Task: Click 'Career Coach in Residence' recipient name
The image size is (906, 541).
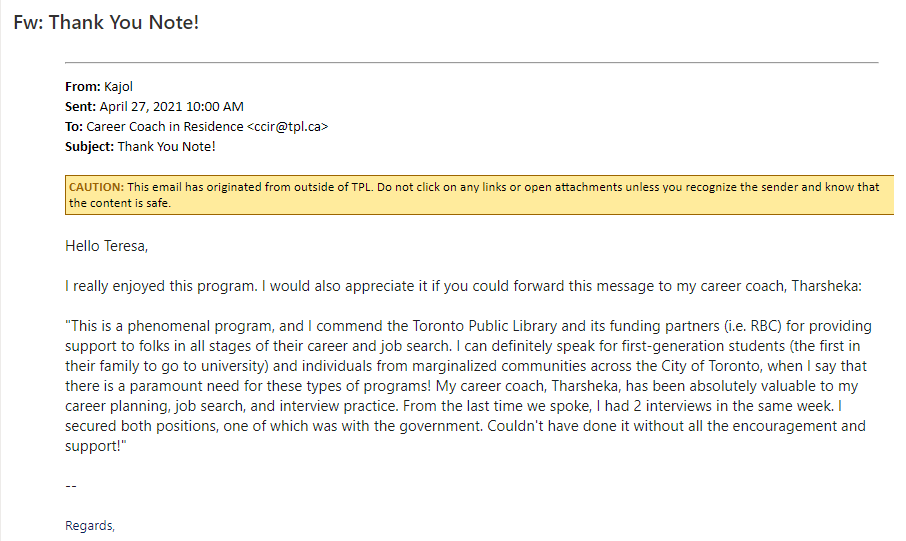Action: click(x=165, y=127)
